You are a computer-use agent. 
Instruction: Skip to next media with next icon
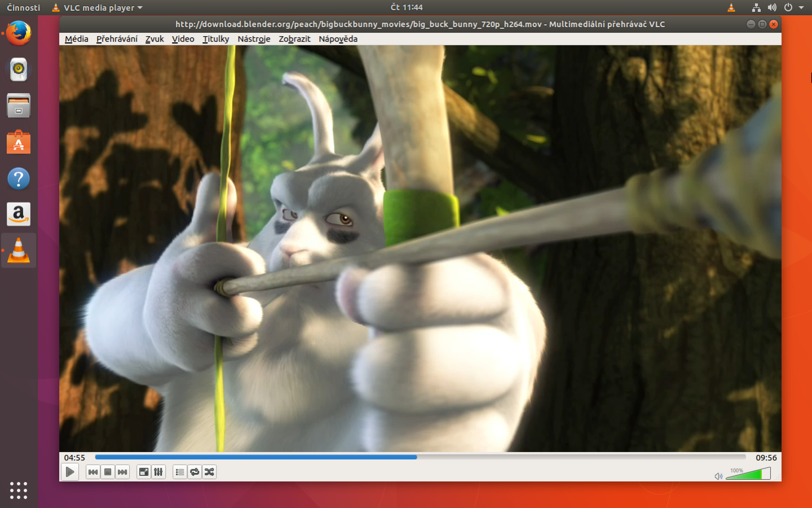pyautogui.click(x=122, y=472)
